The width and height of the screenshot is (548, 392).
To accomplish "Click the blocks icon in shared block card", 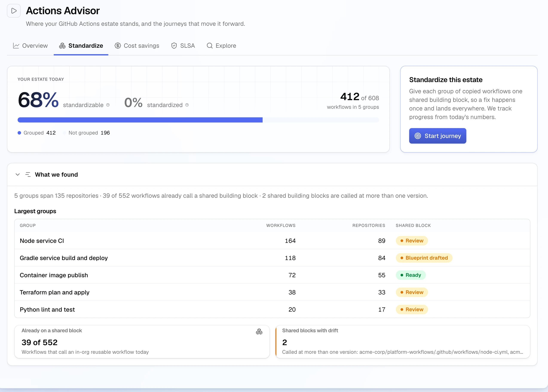I will pos(259,332).
